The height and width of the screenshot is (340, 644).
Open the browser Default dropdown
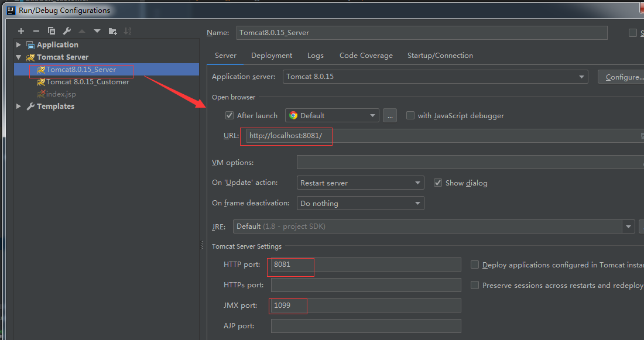[332, 115]
